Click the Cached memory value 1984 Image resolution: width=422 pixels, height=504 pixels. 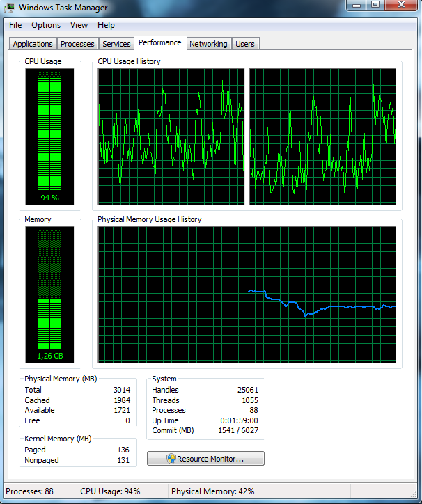click(122, 400)
